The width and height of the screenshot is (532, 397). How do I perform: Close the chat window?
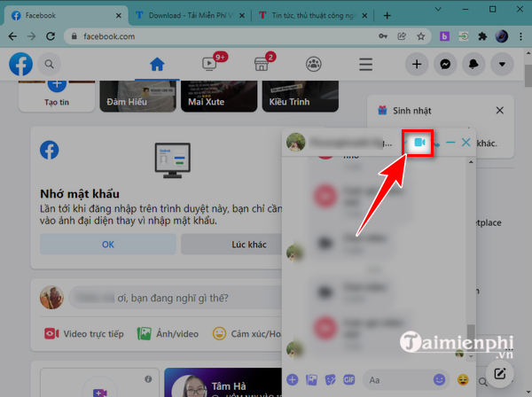465,143
